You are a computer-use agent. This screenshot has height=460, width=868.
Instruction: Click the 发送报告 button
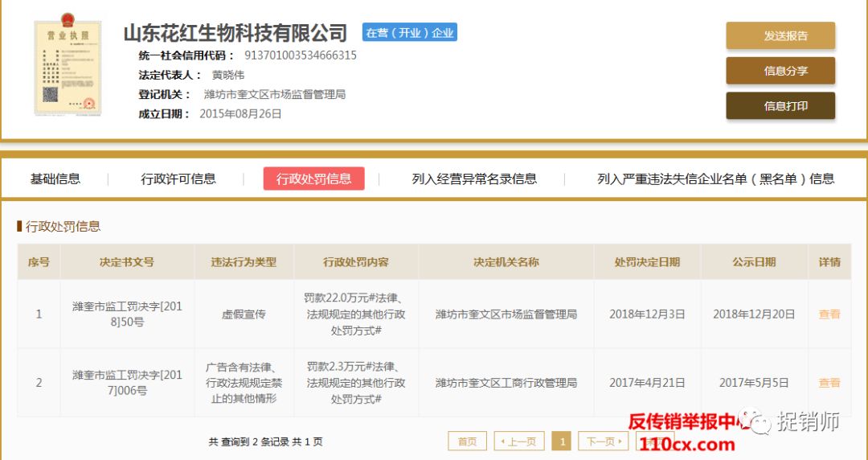[780, 36]
